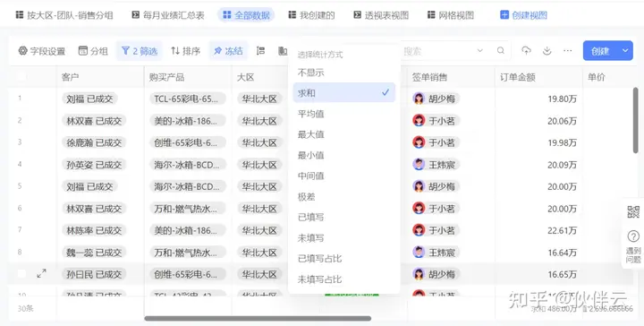Click 创建视图 to add a view
This screenshot has height=326, width=644.
(x=523, y=15)
